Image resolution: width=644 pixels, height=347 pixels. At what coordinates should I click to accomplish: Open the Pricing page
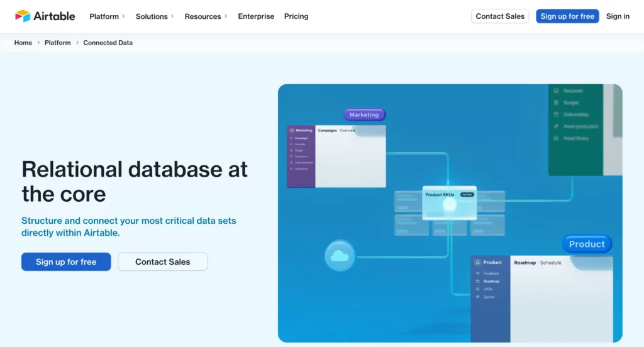296,16
